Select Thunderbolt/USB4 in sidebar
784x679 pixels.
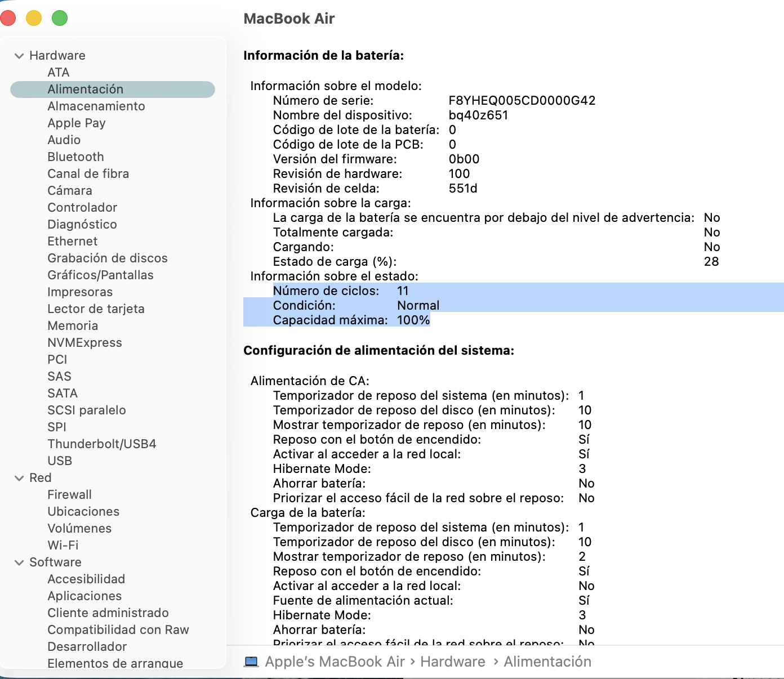point(101,444)
